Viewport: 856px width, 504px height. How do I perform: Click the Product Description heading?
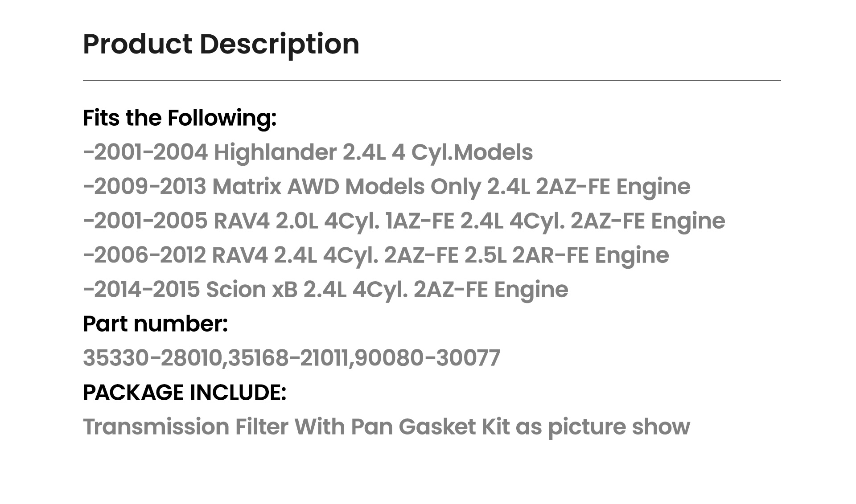click(221, 45)
